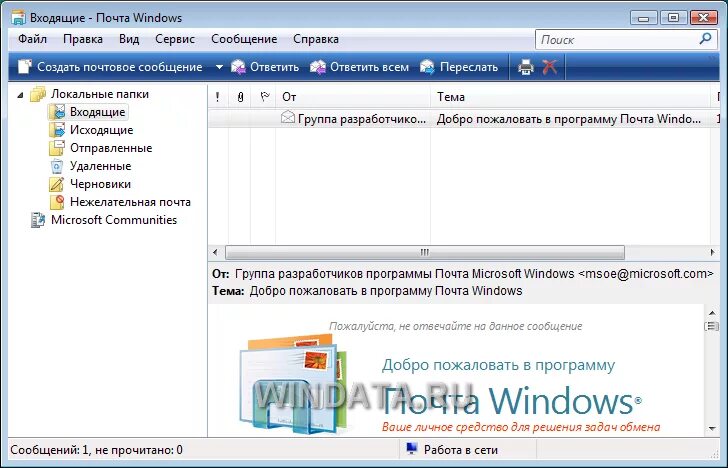Viewport: 728px width, 468px height.
Task: Click the Windows Mail title bar icon
Action: [18, 18]
